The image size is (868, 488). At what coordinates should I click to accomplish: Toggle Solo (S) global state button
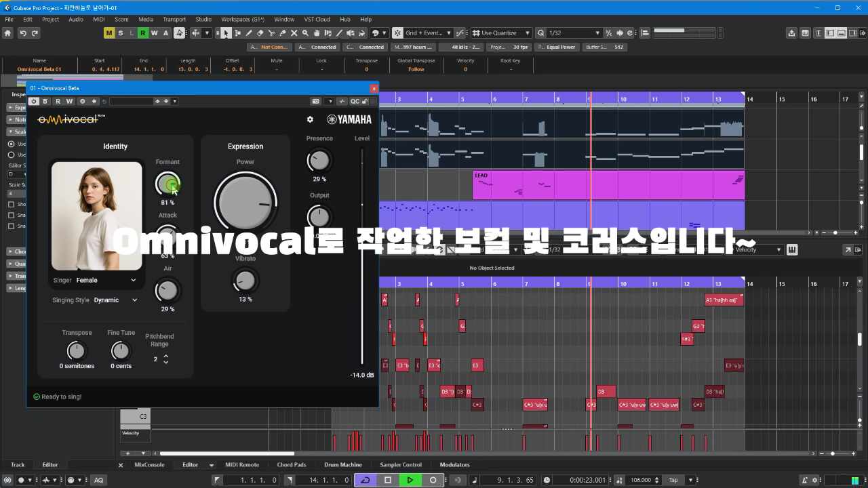click(x=121, y=33)
